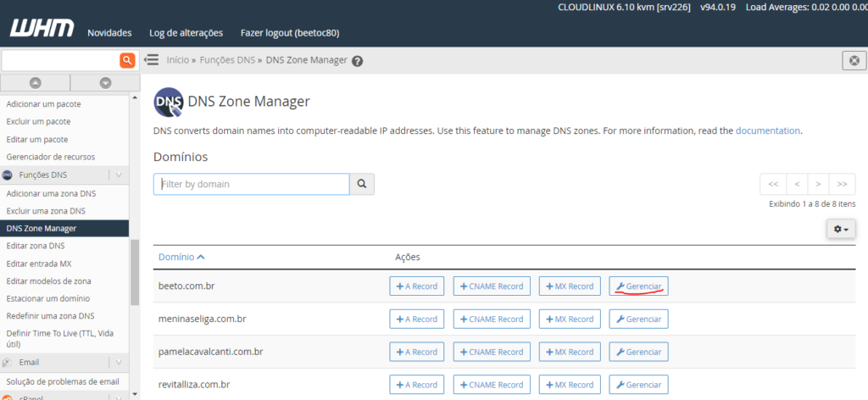The width and height of the screenshot is (868, 400).
Task: Click the domain filter search magnifier button
Action: tap(362, 184)
